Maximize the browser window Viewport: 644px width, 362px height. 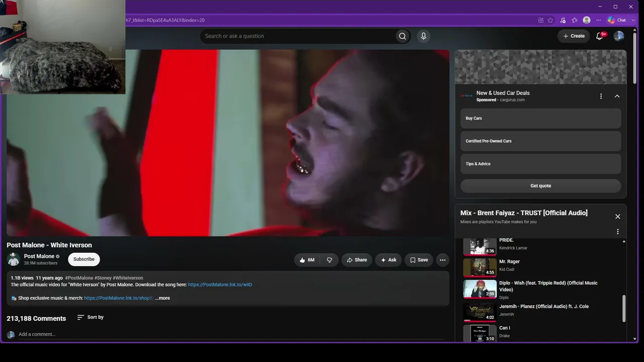615,7
